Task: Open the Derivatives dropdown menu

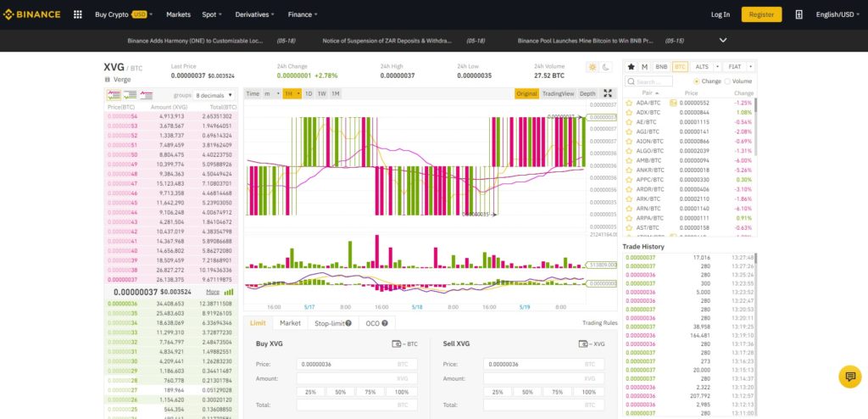Action: 254,14
